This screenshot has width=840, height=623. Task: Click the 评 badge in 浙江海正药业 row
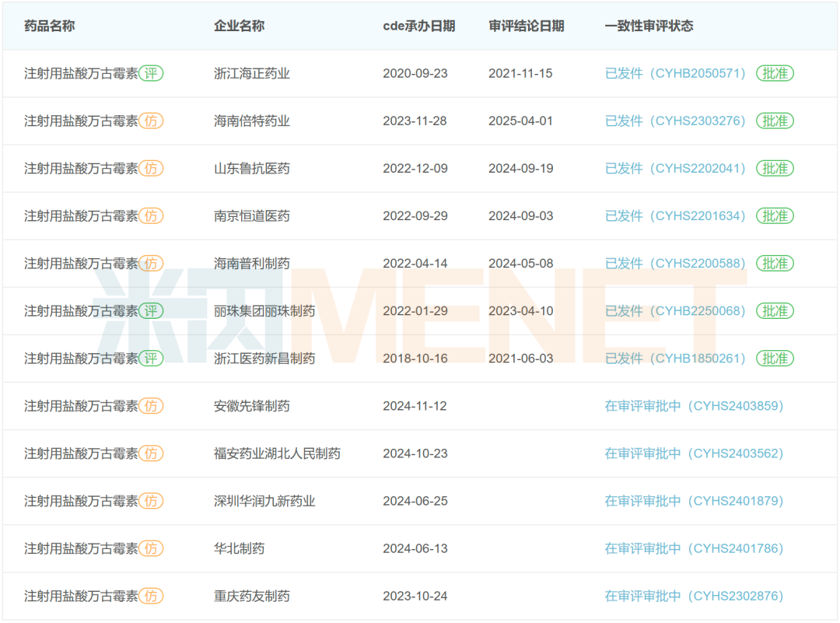[x=151, y=73]
